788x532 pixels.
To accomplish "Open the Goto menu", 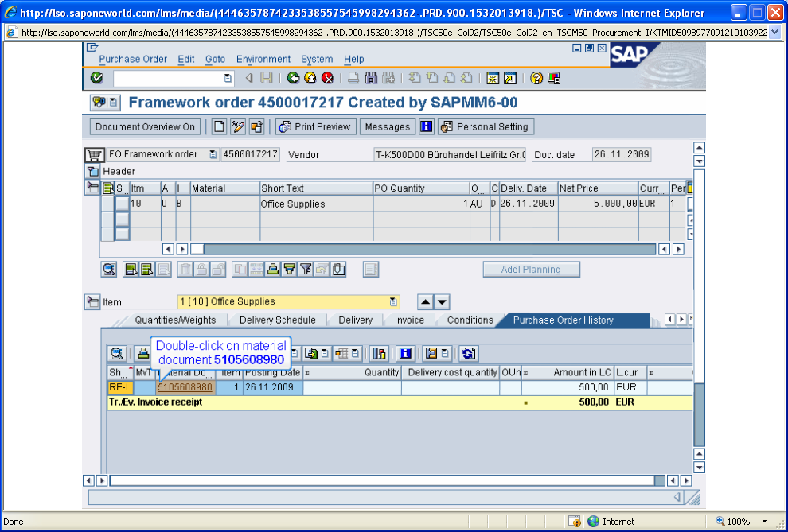I will [x=215, y=59].
